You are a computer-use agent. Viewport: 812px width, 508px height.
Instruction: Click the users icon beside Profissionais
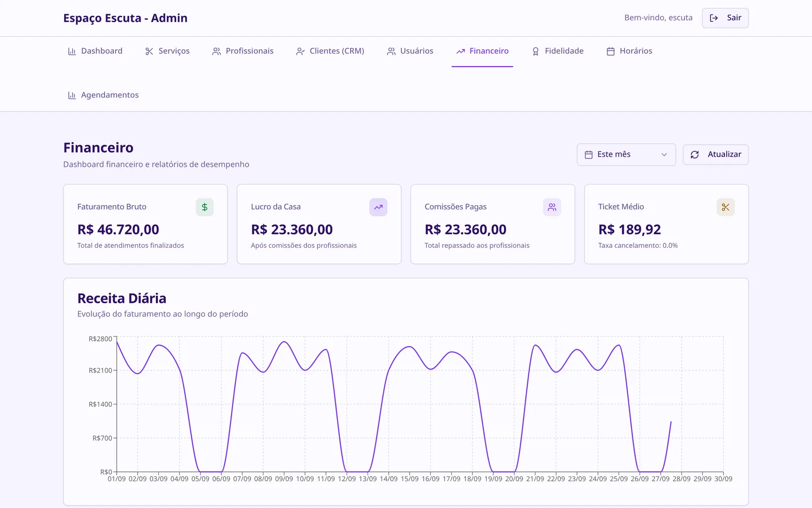tap(217, 51)
